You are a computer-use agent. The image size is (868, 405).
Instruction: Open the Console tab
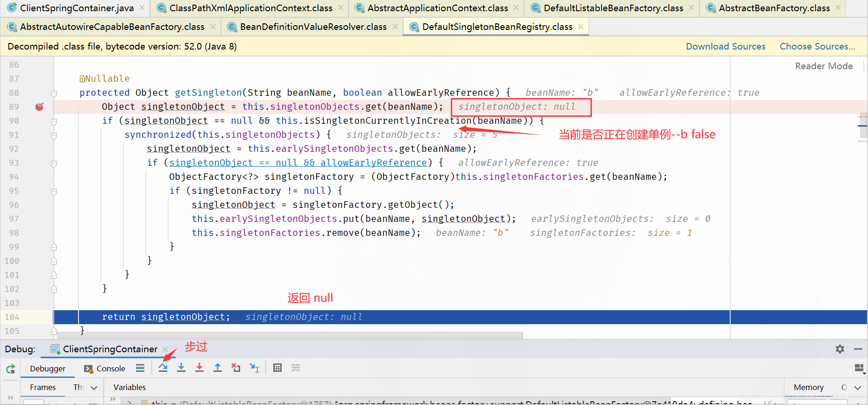point(105,369)
